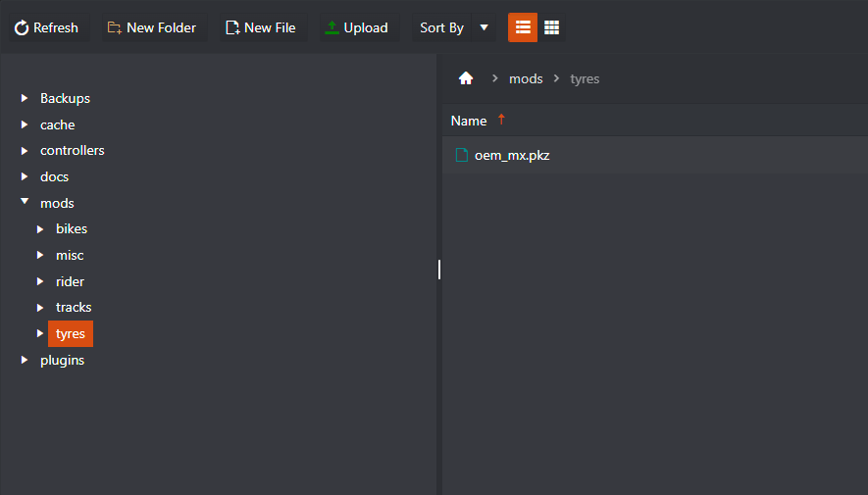The image size is (868, 495).
Task: Expand the Backups folder
Action: 25,98
